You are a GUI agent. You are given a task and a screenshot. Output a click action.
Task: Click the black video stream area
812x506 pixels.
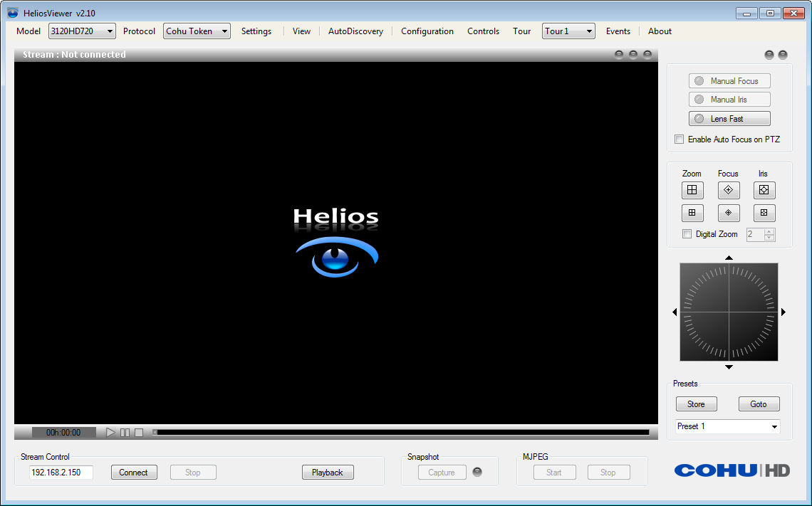tap(336, 243)
